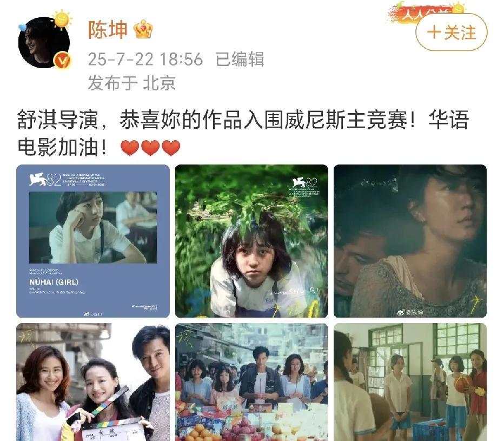
Task: Follow with the +关注 button
Action: click(452, 32)
